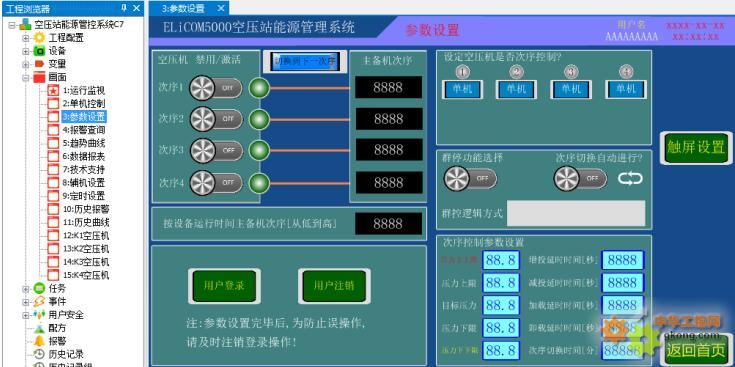
Task: Click the red 画面 folder icon
Action: [x=40, y=77]
